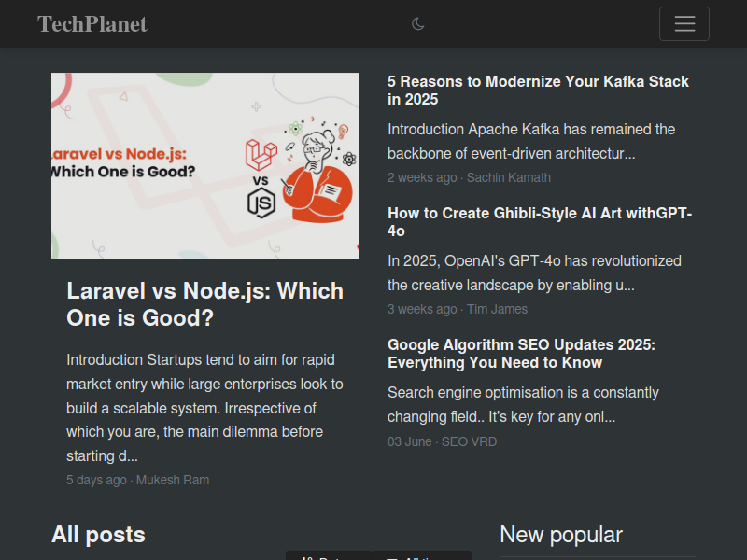
Task: View author SEO VRD
Action: [470, 441]
